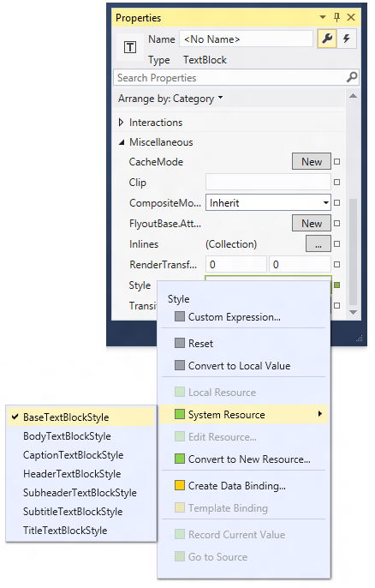Click the New button for CacheMode
This screenshot has height=588, width=375.
pyautogui.click(x=312, y=162)
